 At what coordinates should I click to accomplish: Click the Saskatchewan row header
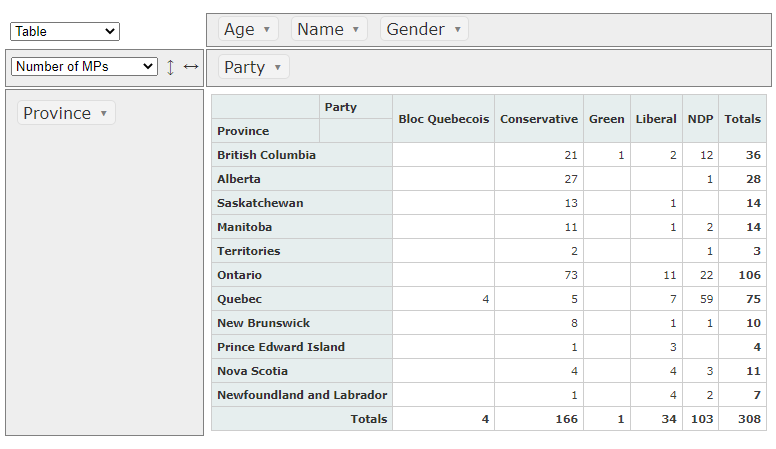coord(302,203)
